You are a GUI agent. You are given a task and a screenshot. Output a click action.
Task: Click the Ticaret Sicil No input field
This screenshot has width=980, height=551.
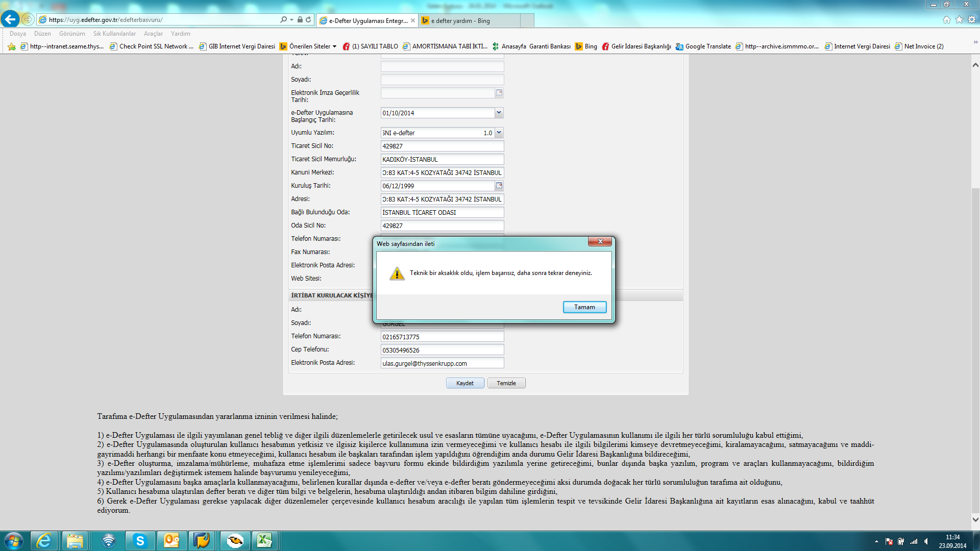point(442,146)
